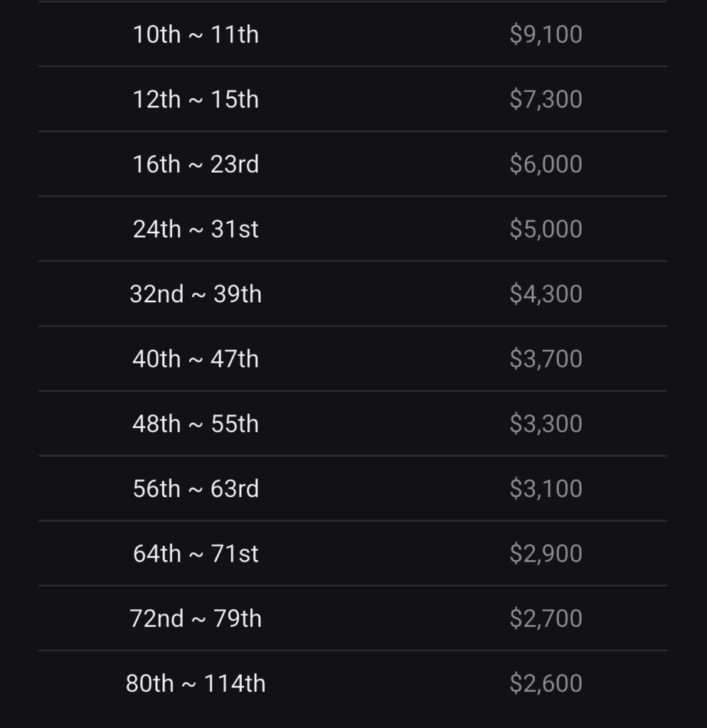Select the $7,300 payout value
This screenshot has height=728, width=707.
tap(546, 100)
